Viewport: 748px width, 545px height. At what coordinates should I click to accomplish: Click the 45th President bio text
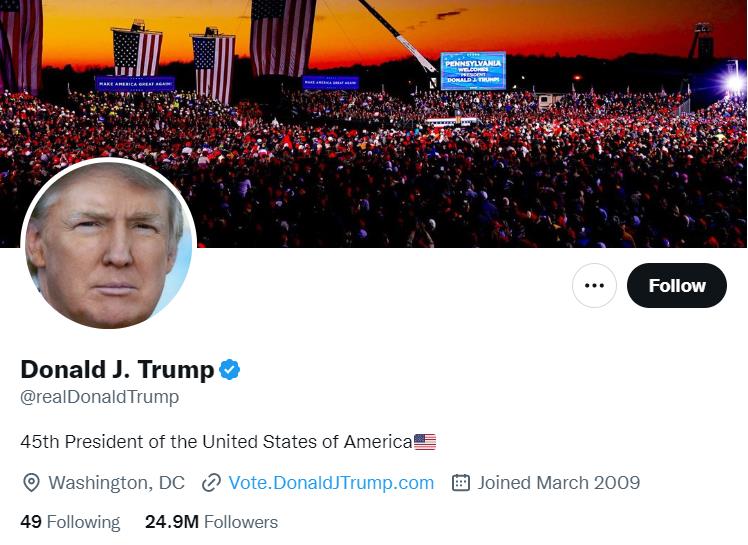(x=216, y=442)
